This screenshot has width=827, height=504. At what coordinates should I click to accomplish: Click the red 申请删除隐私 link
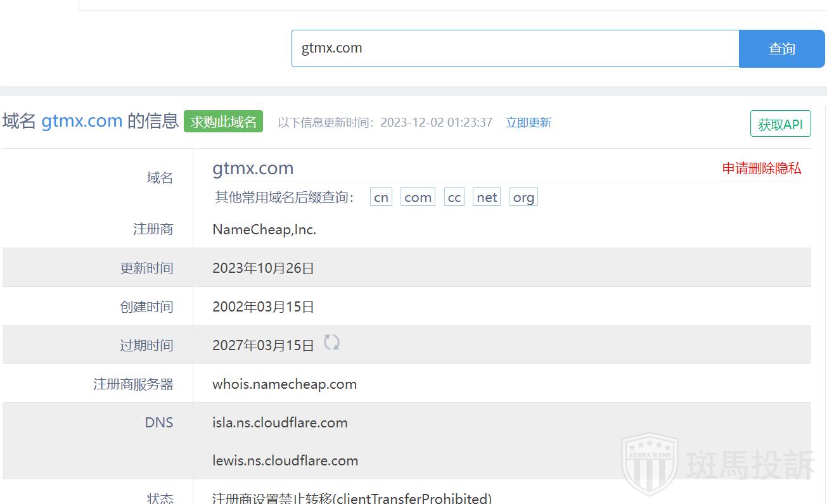pyautogui.click(x=761, y=168)
